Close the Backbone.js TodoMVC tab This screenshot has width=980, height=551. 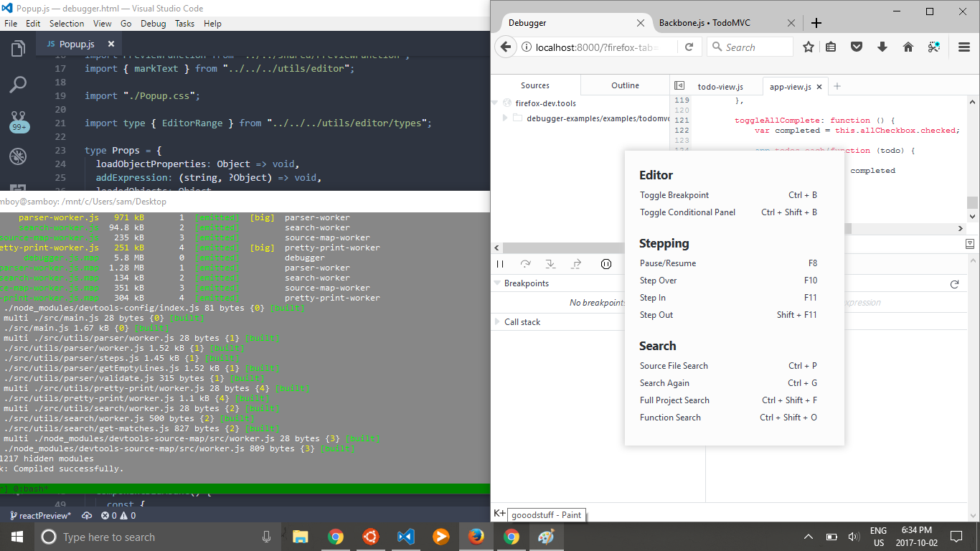click(x=791, y=23)
